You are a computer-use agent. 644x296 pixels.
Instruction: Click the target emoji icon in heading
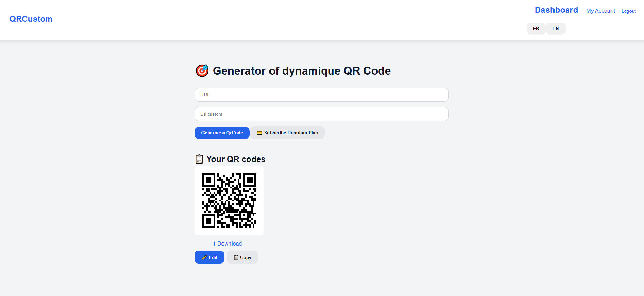pos(202,71)
